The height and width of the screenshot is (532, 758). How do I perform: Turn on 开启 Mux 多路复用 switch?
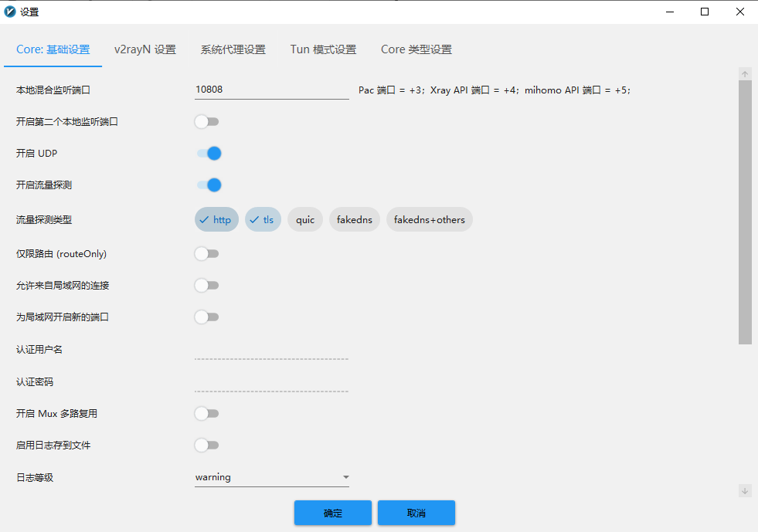(x=207, y=414)
